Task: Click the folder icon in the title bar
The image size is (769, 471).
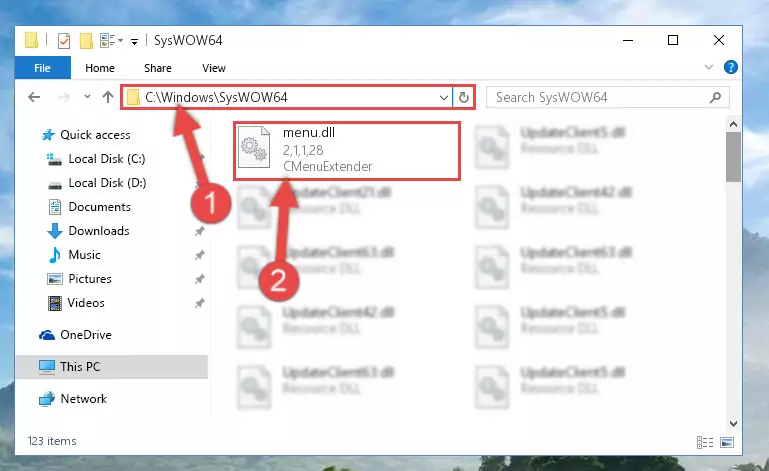Action: (31, 40)
